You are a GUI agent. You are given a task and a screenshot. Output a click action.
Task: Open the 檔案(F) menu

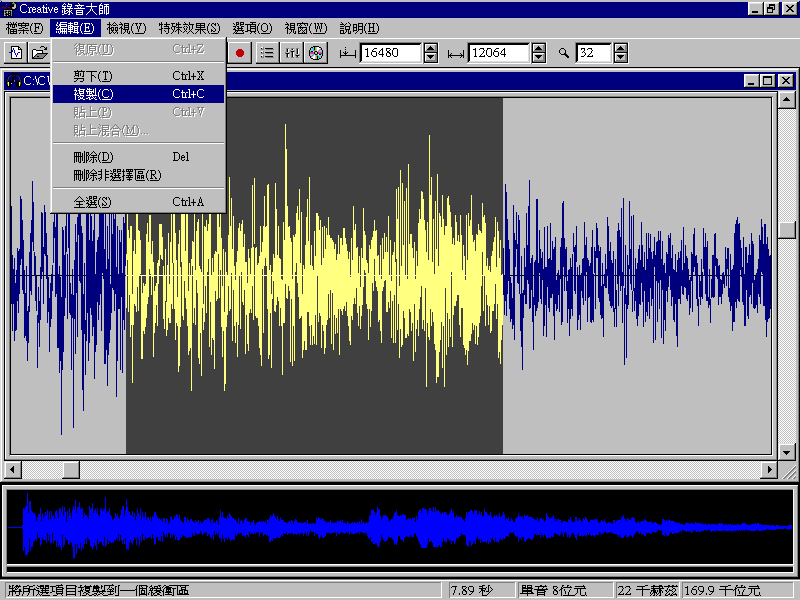point(24,28)
